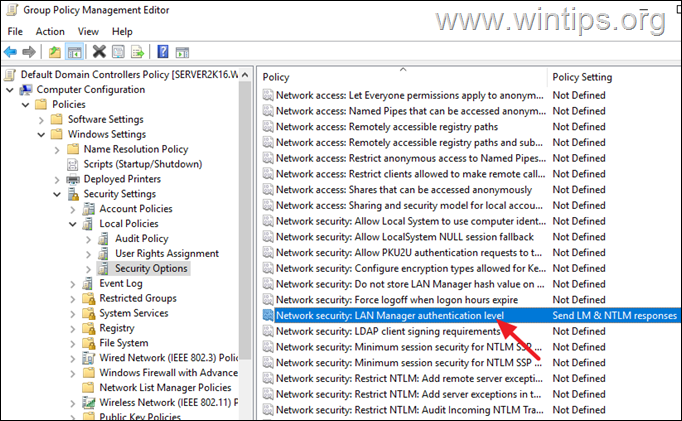Collapse the Policies tree node

pos(25,105)
